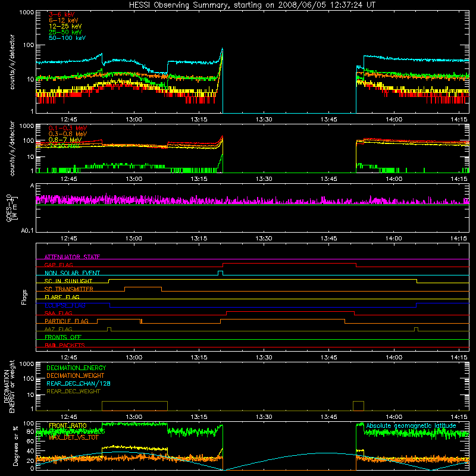Click the orange 0.3-0.8 MeV legend label

[68, 134]
